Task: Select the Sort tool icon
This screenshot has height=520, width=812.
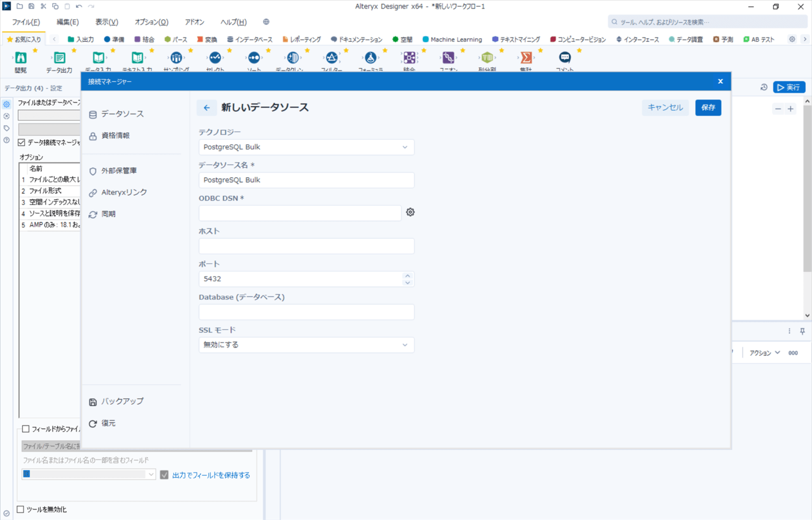Action: [x=254, y=58]
